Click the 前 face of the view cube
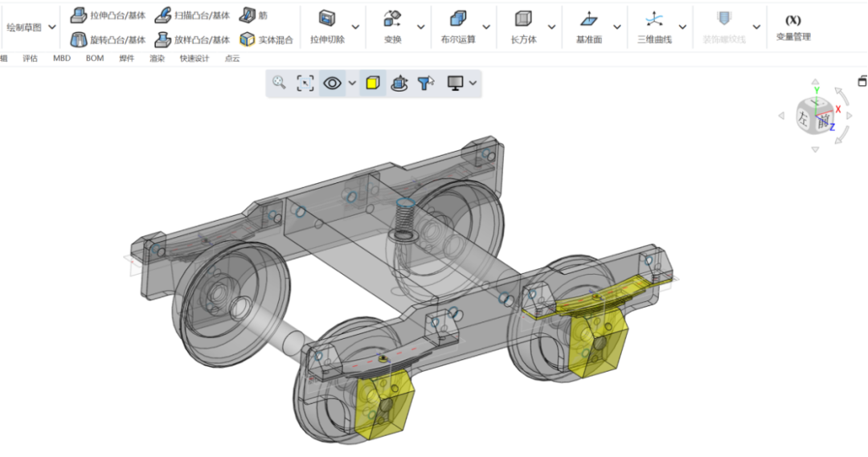The height and width of the screenshot is (457, 868). pos(823,122)
